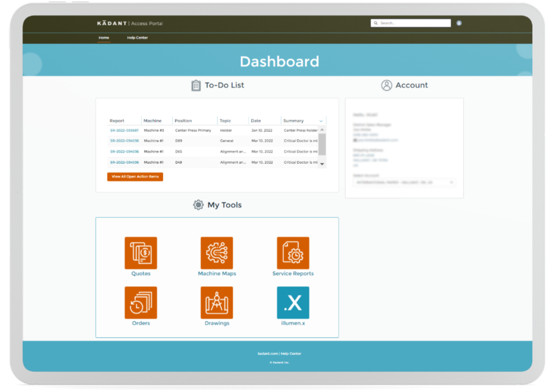Click View All Open Action Items button
This screenshot has width=554, height=392.
point(135,177)
